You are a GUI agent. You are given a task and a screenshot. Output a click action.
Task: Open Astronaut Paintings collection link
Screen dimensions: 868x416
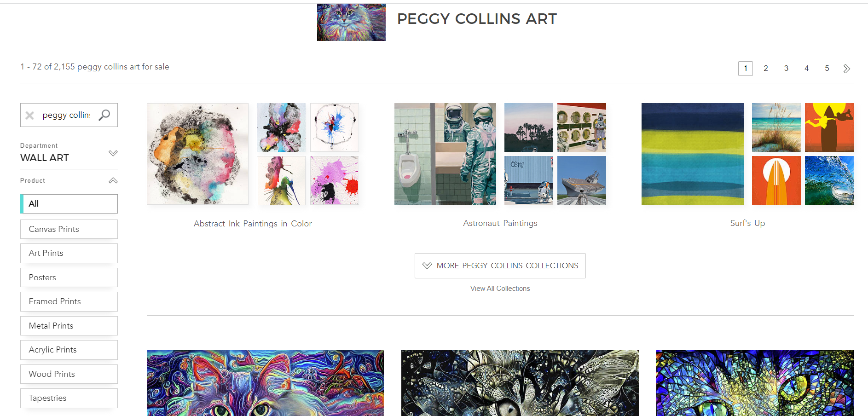(500, 223)
